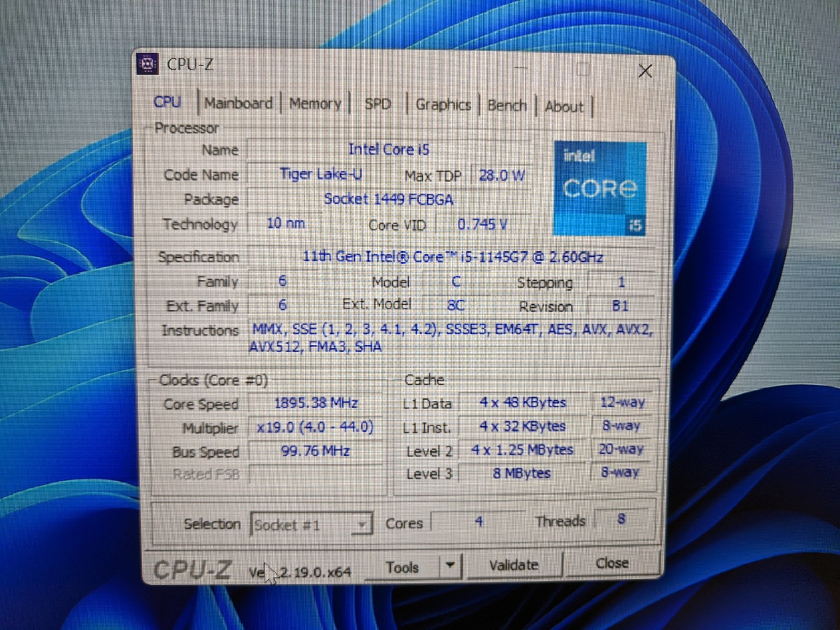Image resolution: width=840 pixels, height=630 pixels.
Task: Click the Max TDP value '28.0 W'
Action: click(502, 175)
